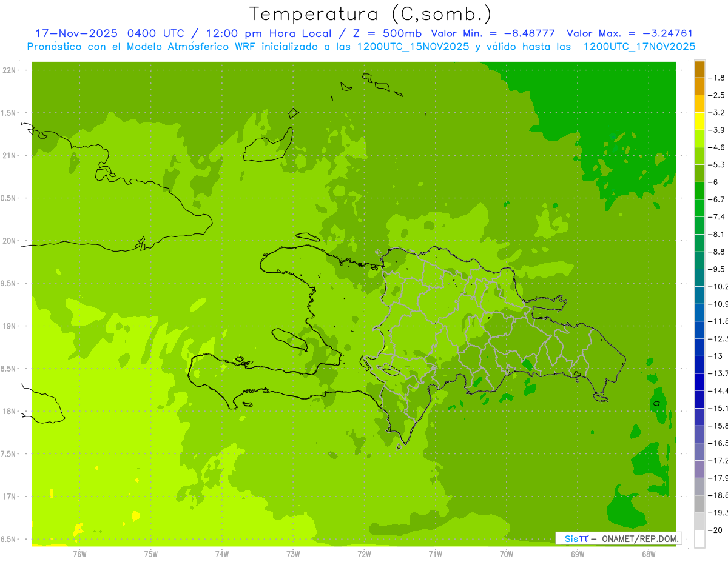The image size is (728, 562).
Task: Click the blue swatch between -13 and -13.7
Action: (x=699, y=364)
